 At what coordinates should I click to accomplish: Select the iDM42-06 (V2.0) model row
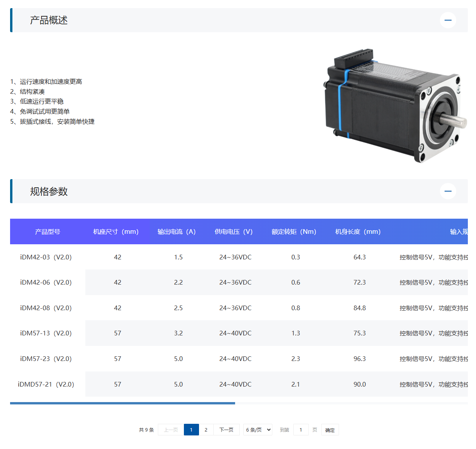[x=46, y=282]
